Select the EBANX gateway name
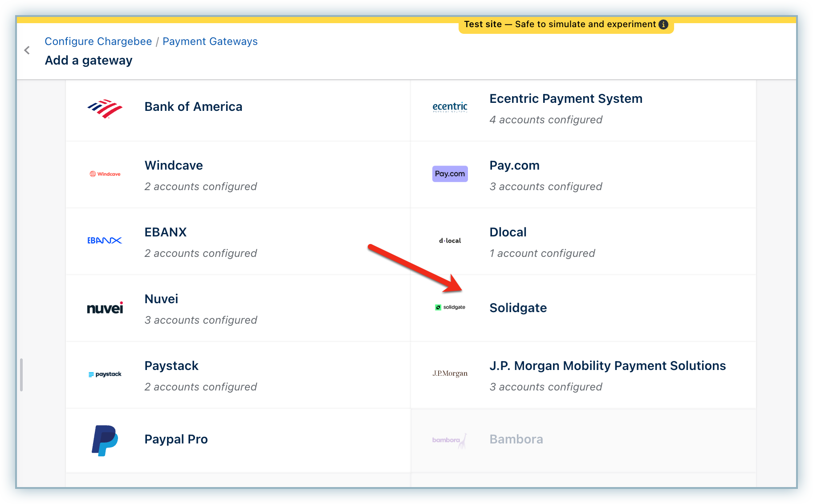 (x=166, y=232)
